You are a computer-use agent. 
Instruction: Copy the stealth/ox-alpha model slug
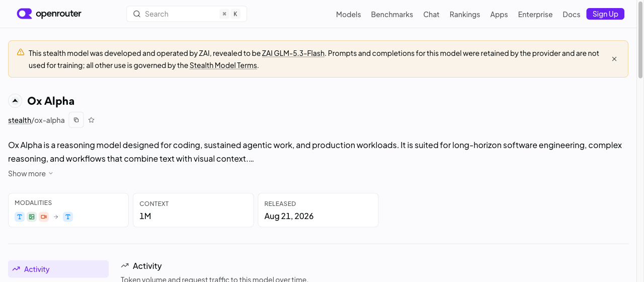pyautogui.click(x=76, y=120)
